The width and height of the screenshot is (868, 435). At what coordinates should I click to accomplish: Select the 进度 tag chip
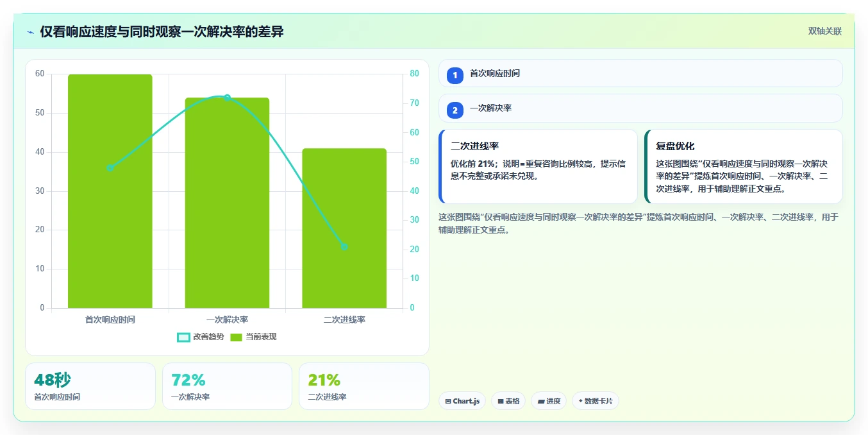[549, 401]
